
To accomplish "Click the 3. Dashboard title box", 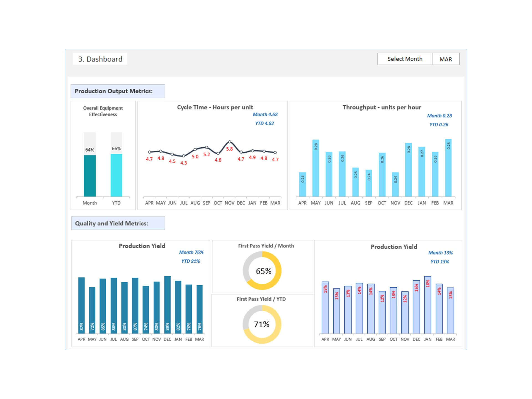I will (x=100, y=59).
